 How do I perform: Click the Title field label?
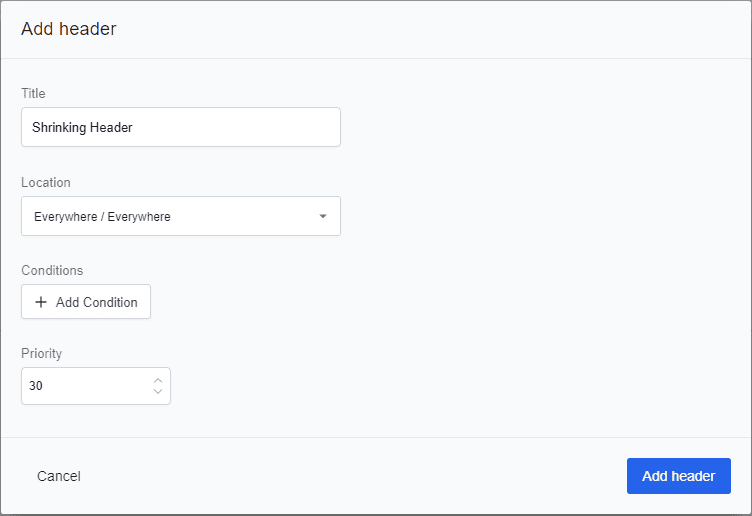tap(33, 93)
